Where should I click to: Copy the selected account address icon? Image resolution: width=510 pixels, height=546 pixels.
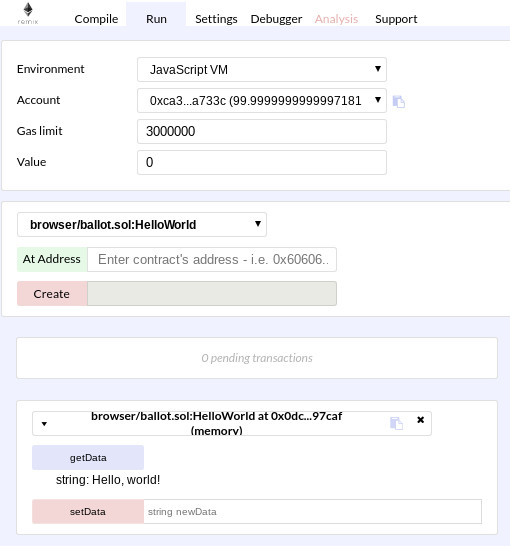tap(399, 102)
